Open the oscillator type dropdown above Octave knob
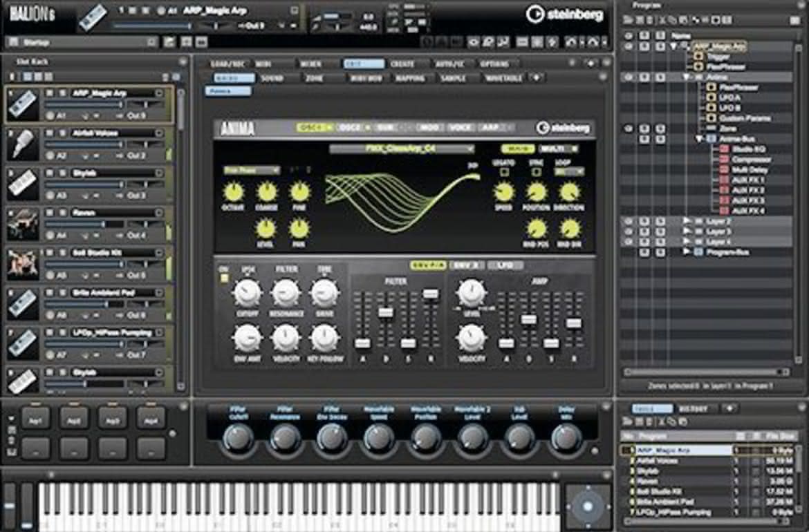Screen dimensions: 809x532 click(x=251, y=169)
